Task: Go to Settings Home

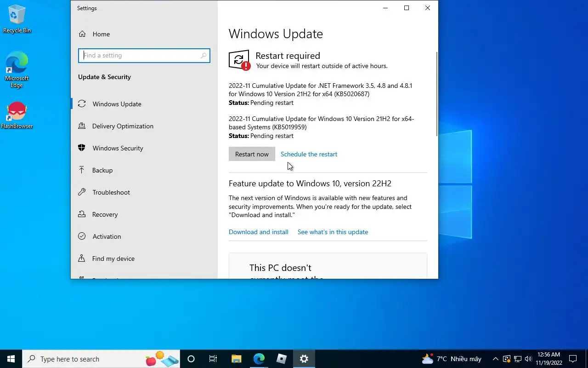Action: (x=101, y=34)
